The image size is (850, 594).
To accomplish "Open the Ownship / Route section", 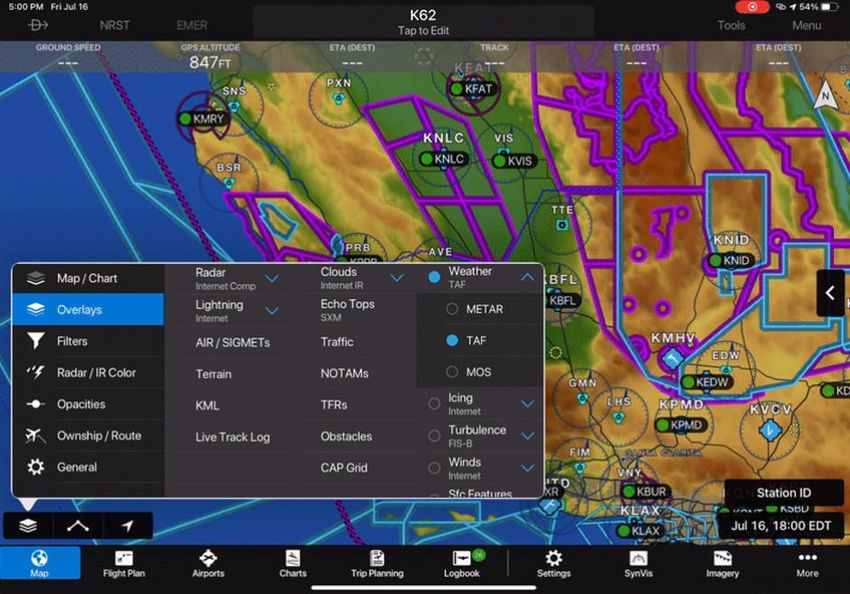I will (x=88, y=435).
